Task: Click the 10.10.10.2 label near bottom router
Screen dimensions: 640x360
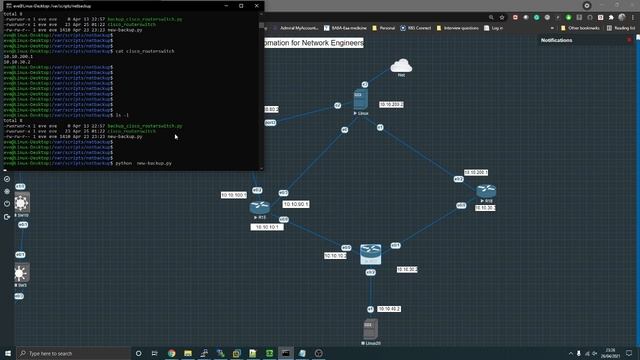Action: (335, 256)
